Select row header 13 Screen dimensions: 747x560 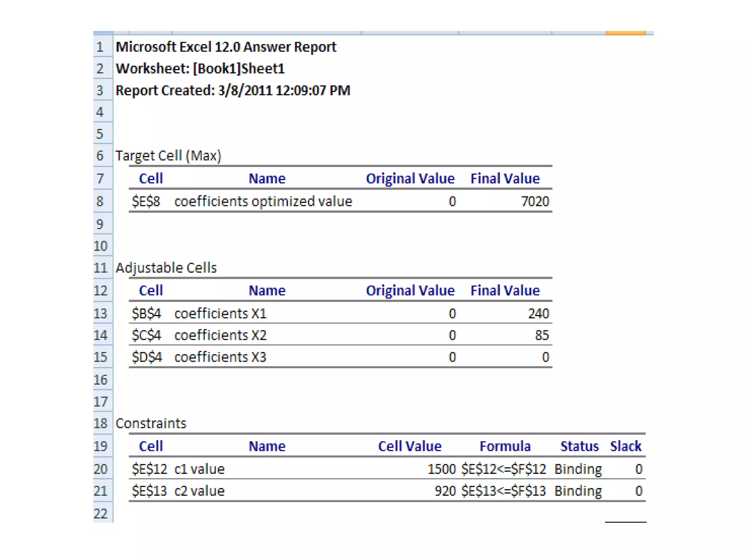[x=102, y=314]
